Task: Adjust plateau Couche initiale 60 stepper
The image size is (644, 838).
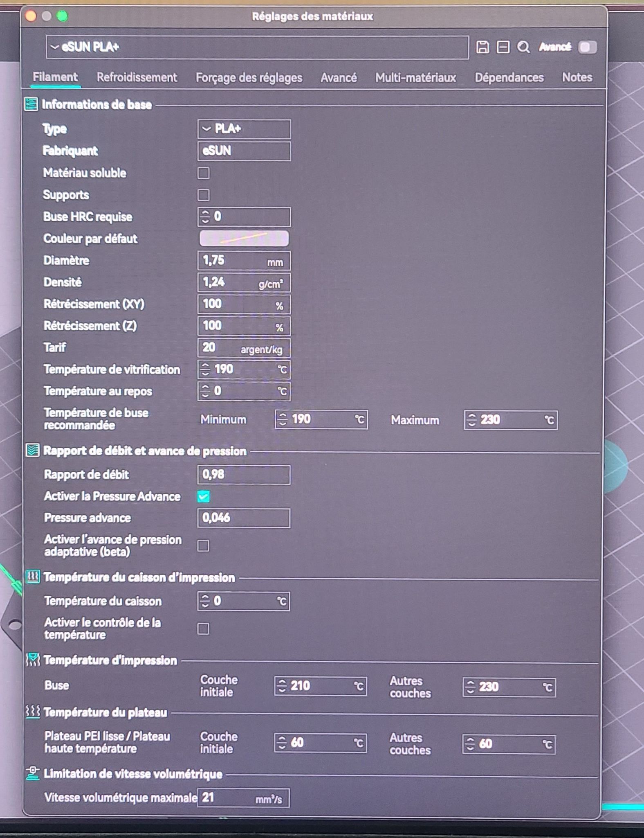Action: (282, 743)
